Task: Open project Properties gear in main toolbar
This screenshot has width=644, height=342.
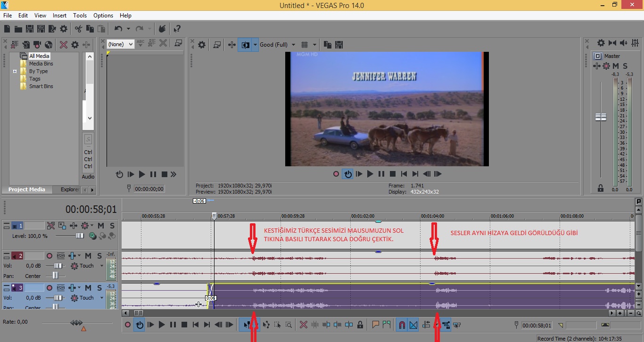Action: (x=64, y=29)
